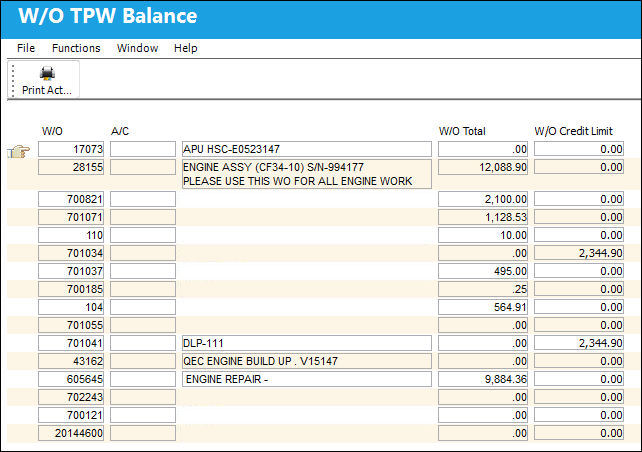642x452 pixels.
Task: Click the W/O Total value .25
Action: pyautogui.click(x=483, y=289)
